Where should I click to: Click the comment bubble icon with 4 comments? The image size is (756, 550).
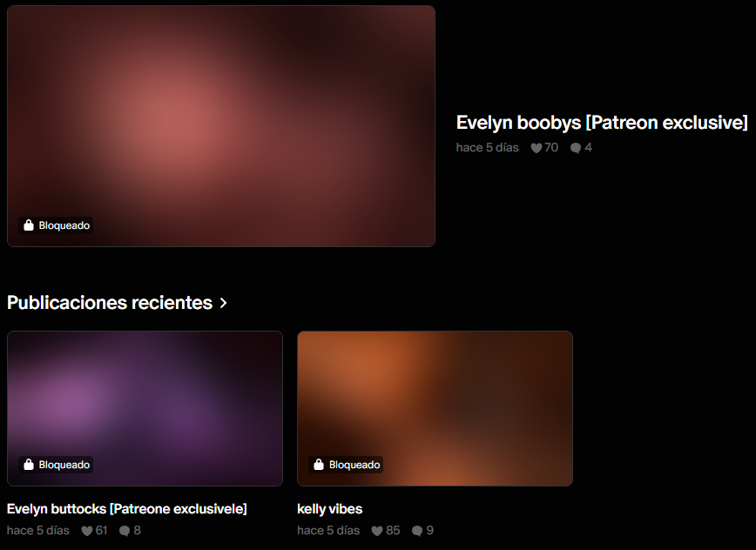pyautogui.click(x=576, y=148)
